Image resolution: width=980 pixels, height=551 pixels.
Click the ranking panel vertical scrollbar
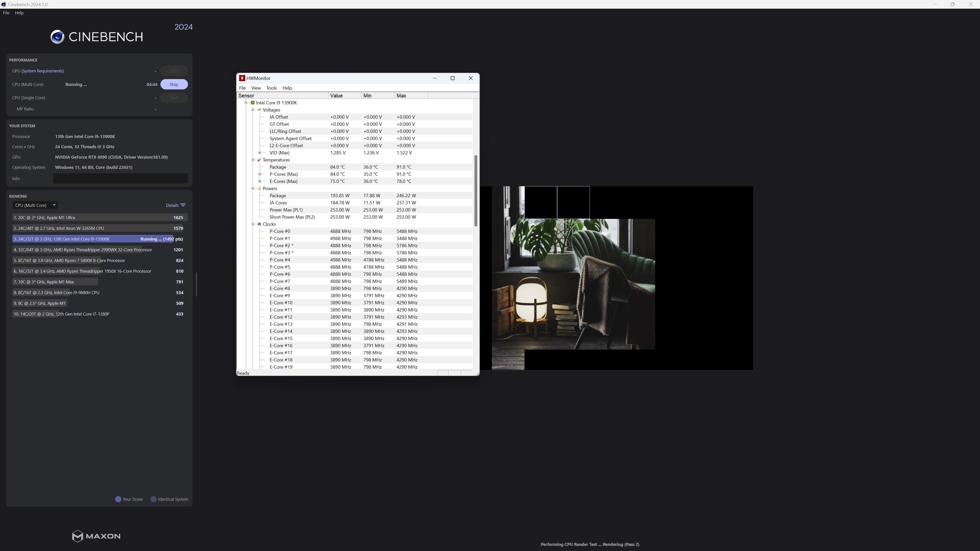[196, 284]
